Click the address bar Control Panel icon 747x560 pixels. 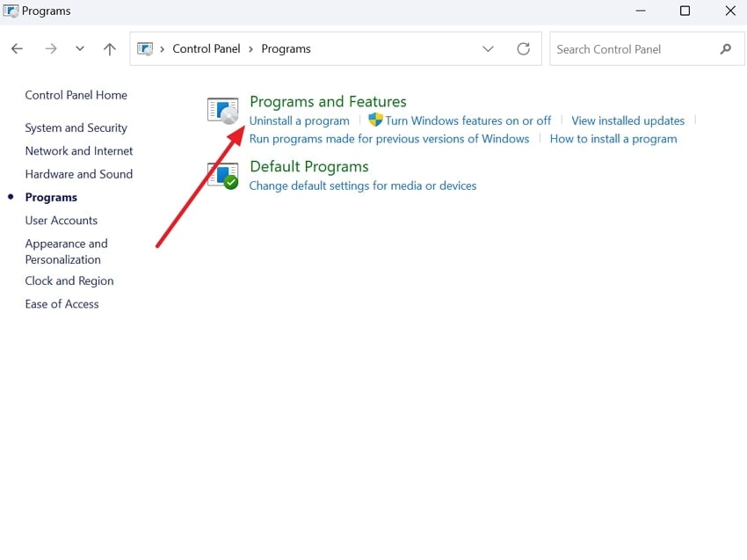pyautogui.click(x=145, y=48)
